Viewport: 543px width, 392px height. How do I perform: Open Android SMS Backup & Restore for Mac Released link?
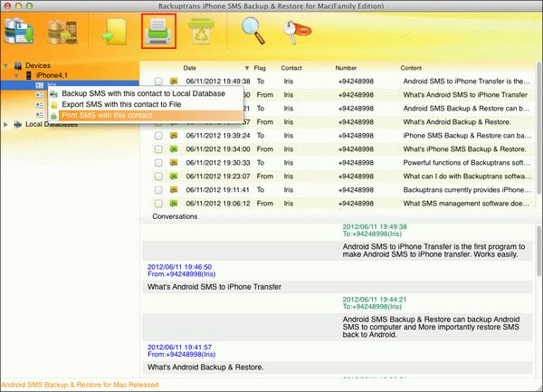tap(80, 385)
